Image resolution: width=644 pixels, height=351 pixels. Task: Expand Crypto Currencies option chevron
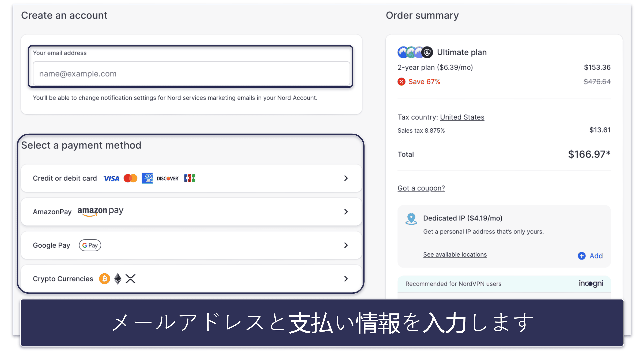tap(346, 279)
